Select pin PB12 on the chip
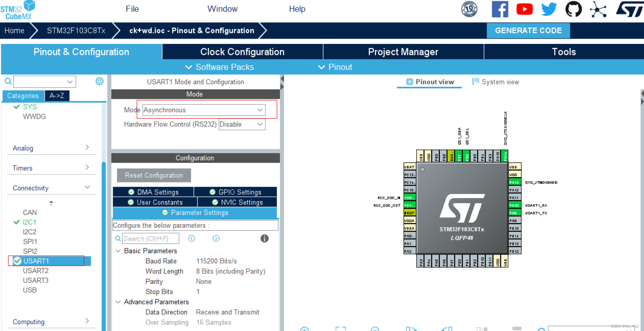The image size is (644, 331). [x=515, y=251]
